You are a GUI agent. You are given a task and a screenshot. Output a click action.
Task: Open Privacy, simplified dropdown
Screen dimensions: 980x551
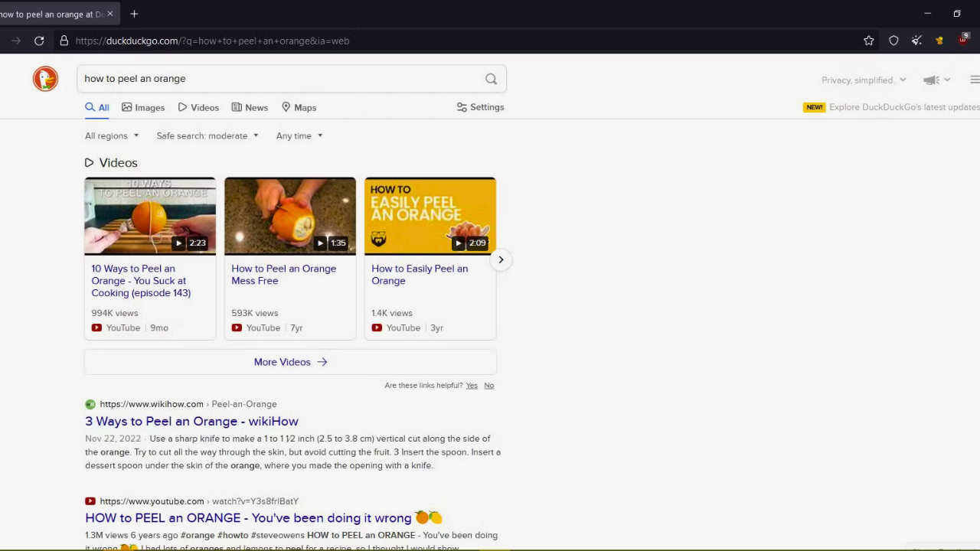coord(863,80)
